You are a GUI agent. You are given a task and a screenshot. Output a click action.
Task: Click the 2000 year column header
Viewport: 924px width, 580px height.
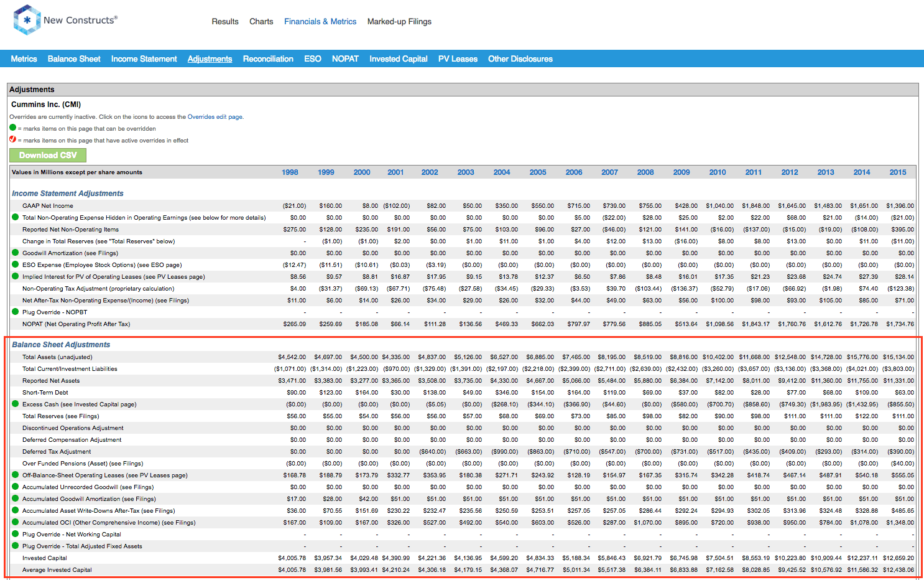(362, 172)
